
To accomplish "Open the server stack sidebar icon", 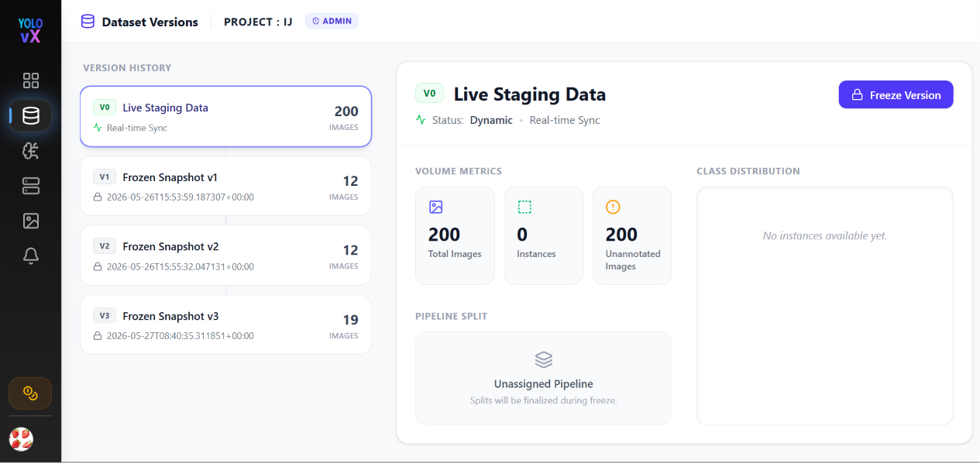I will coord(31,186).
